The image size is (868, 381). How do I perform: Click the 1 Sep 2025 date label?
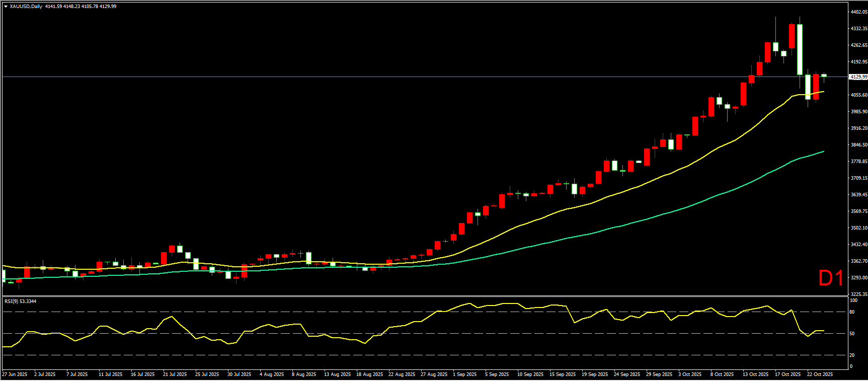(465, 374)
